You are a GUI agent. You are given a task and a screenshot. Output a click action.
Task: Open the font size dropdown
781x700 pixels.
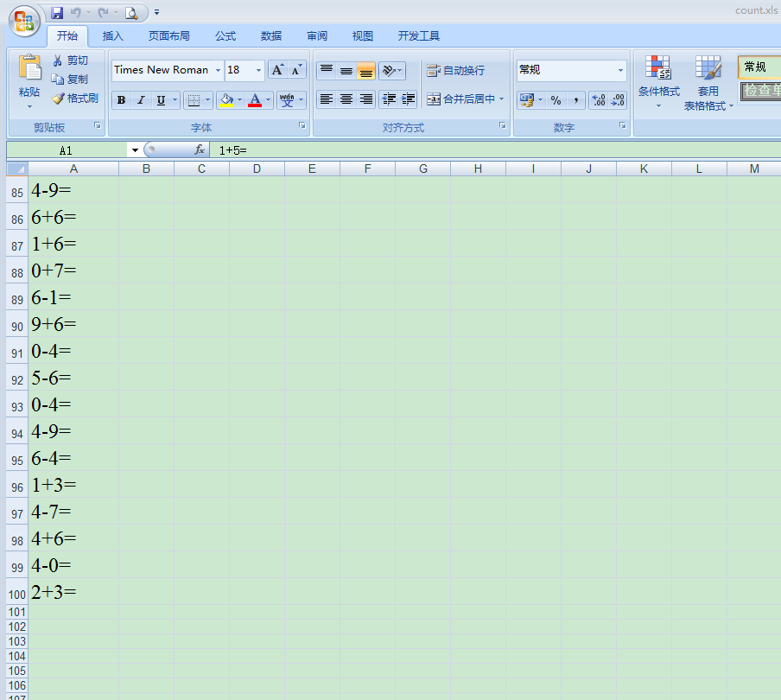257,70
